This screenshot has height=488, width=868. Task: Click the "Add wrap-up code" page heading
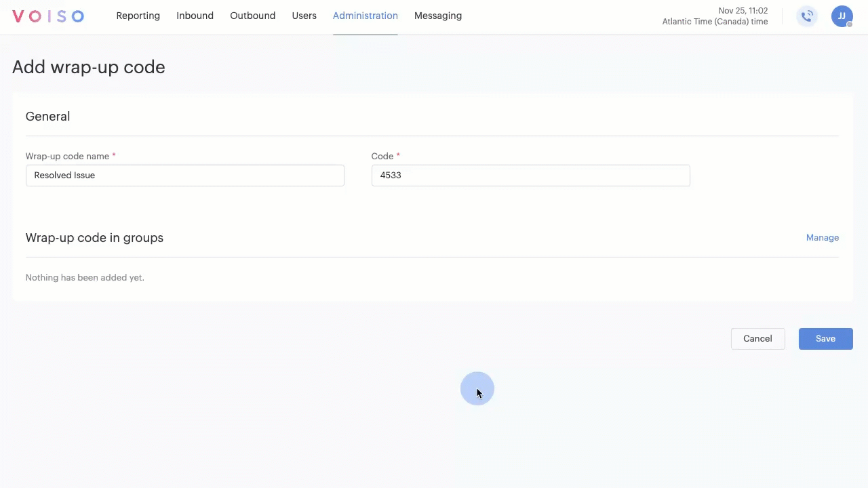coord(89,67)
